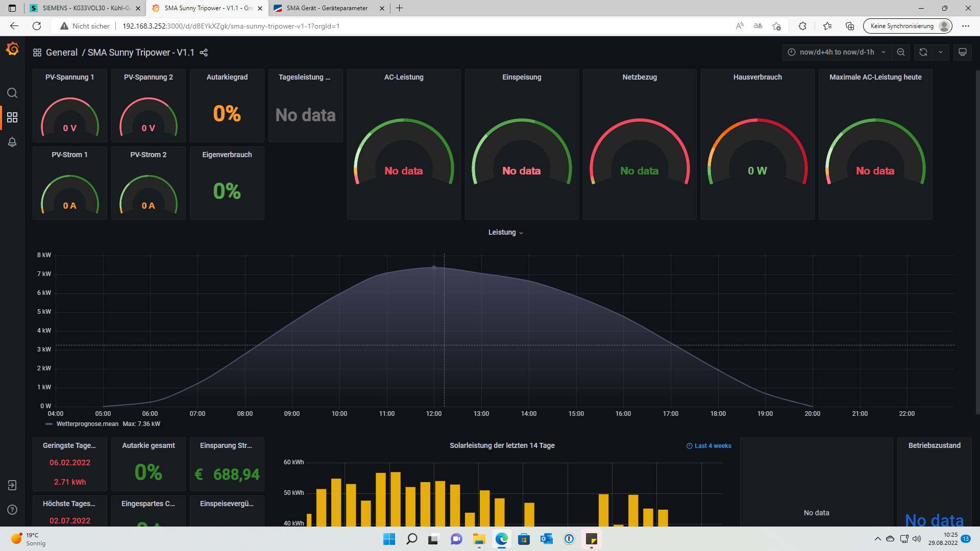Screen dimensions: 980x551
Task: Close the SMA Gerät tab
Action: (382, 8)
